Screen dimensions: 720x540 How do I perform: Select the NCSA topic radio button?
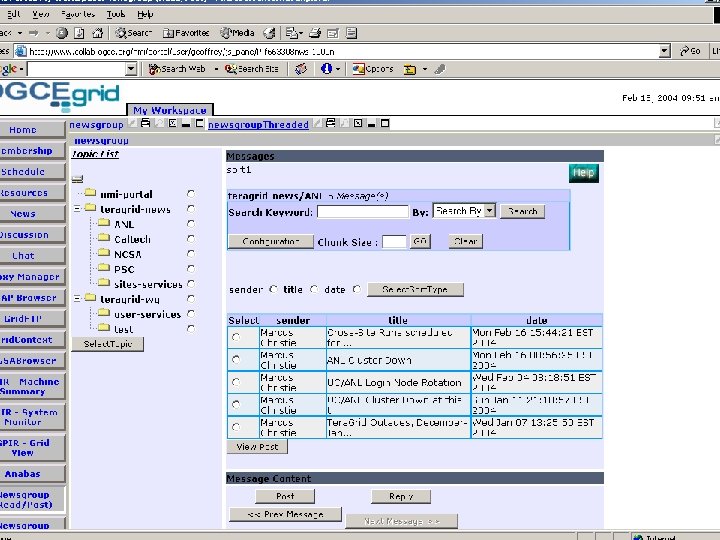point(191,253)
